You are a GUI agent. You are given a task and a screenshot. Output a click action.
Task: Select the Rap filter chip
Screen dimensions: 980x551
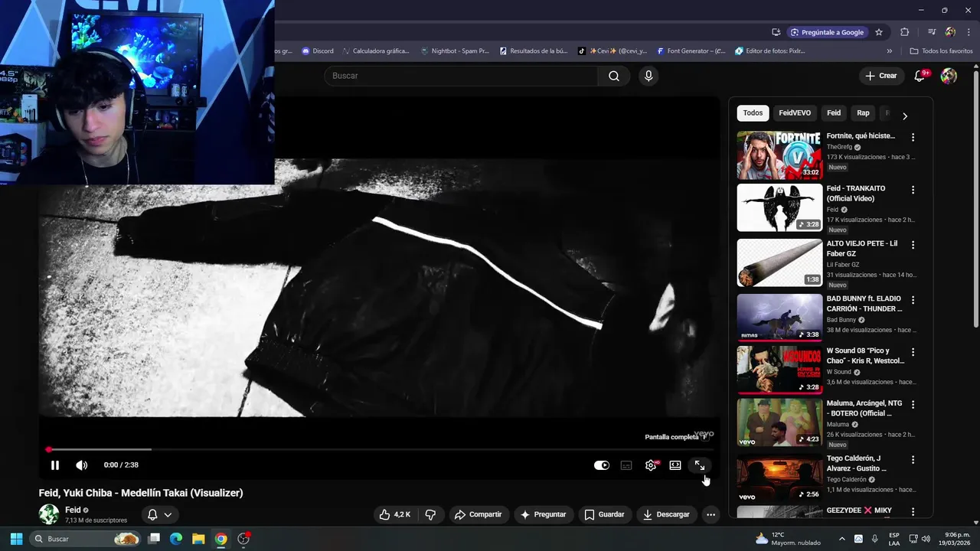point(863,113)
